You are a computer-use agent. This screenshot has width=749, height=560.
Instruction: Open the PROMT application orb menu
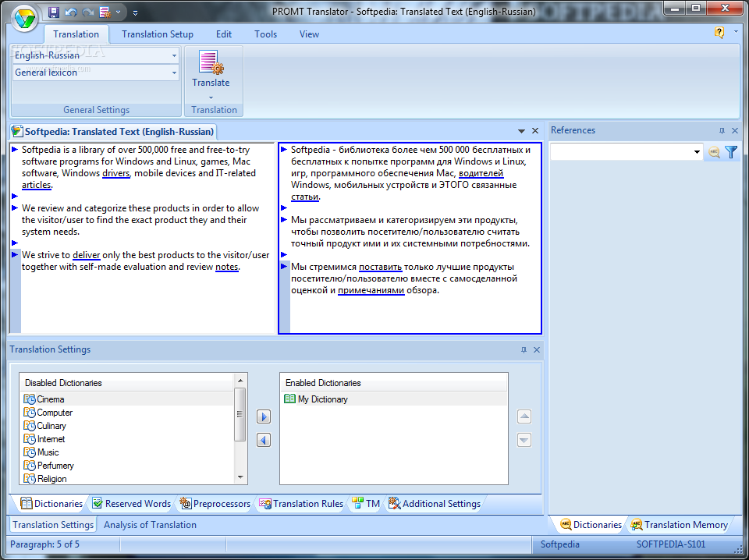coord(24,19)
